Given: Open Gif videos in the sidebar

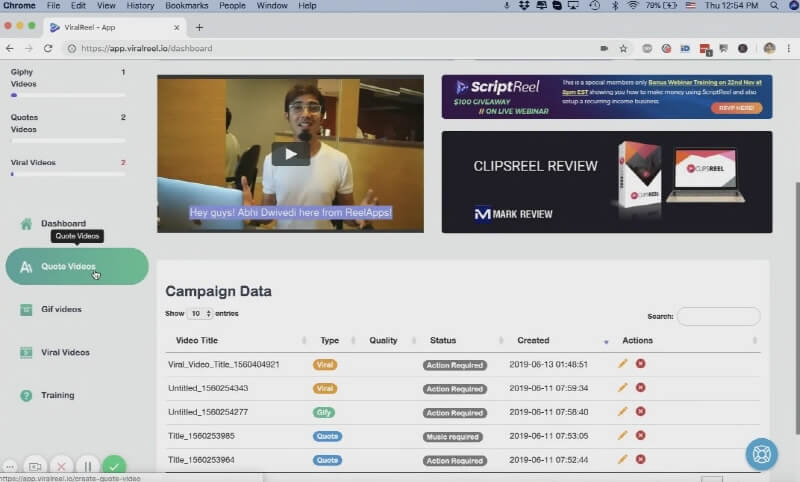Looking at the screenshot, I should (x=61, y=309).
